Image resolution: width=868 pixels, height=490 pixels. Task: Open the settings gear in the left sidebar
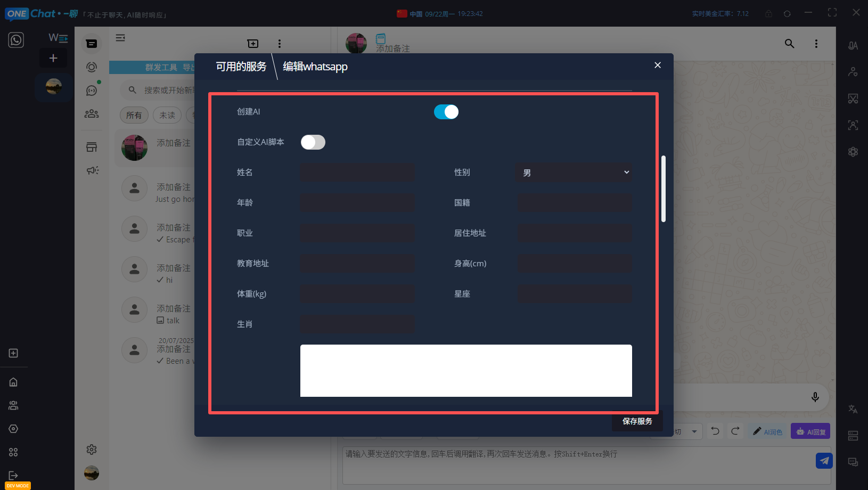(91, 450)
